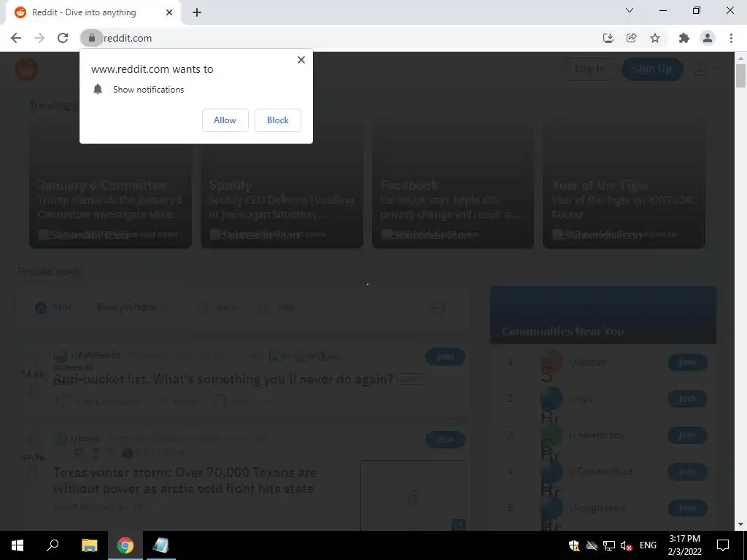Click the page vertical scrollbar thumb

[x=740, y=75]
